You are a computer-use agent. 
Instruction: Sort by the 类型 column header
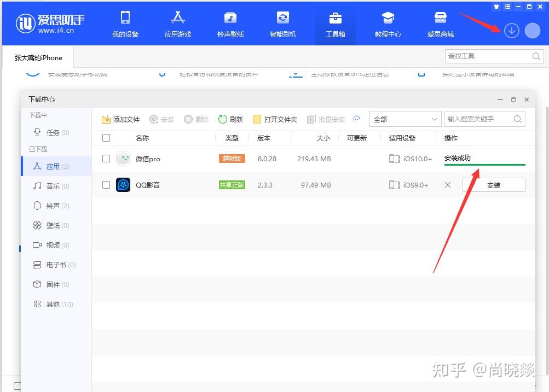[232, 138]
